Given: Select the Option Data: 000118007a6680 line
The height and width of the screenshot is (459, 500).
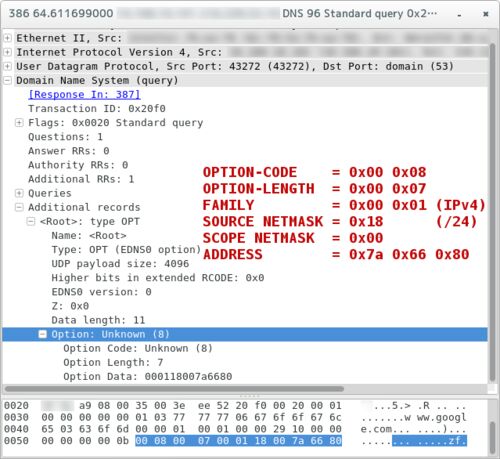Looking at the screenshot, I should [148, 376].
